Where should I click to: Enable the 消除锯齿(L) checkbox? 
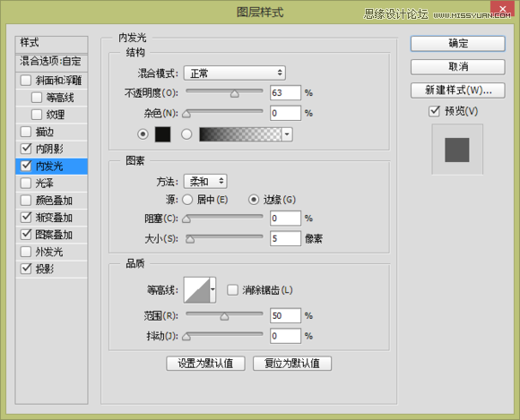232,290
